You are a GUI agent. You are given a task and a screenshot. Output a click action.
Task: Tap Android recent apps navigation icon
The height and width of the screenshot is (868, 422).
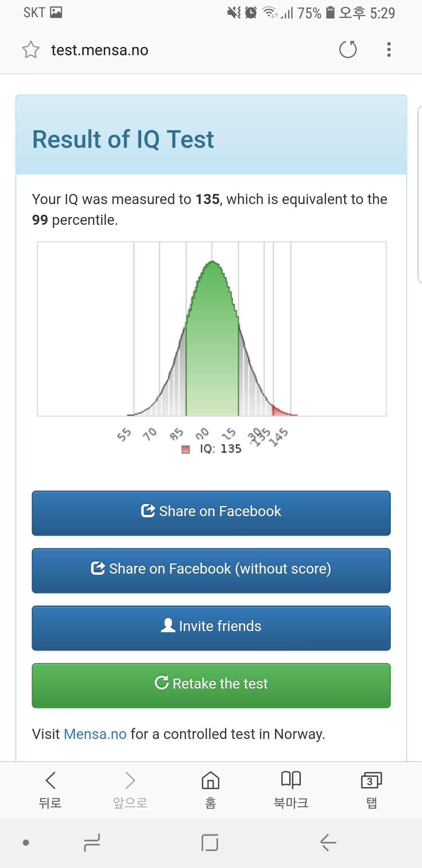click(92, 843)
